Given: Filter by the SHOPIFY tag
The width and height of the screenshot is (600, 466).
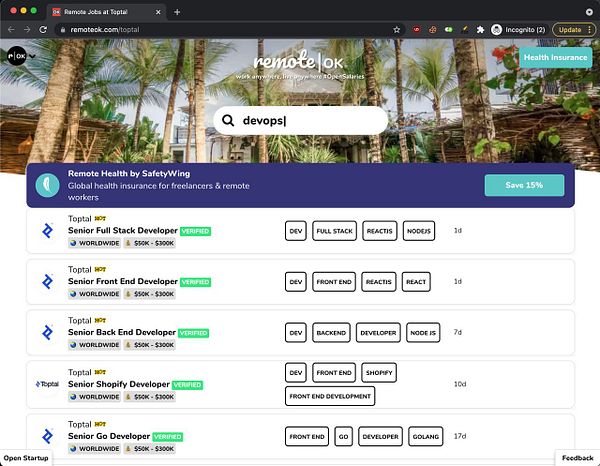Looking at the screenshot, I should [379, 373].
